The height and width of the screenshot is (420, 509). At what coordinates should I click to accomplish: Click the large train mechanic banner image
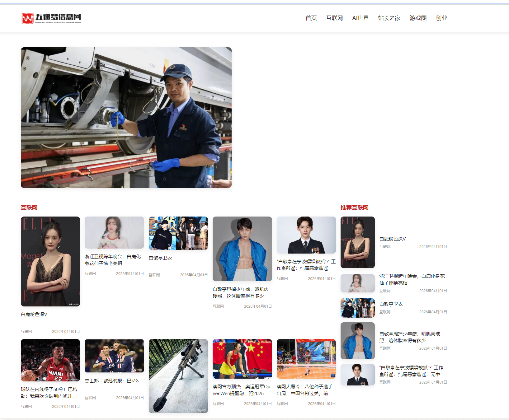coord(126,117)
